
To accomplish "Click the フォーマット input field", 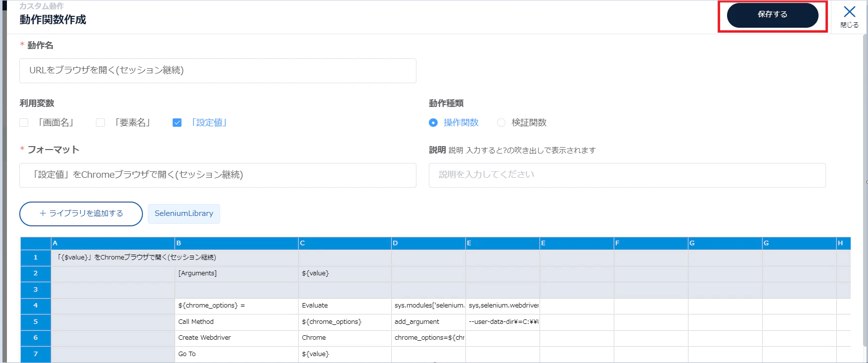I will (x=218, y=175).
